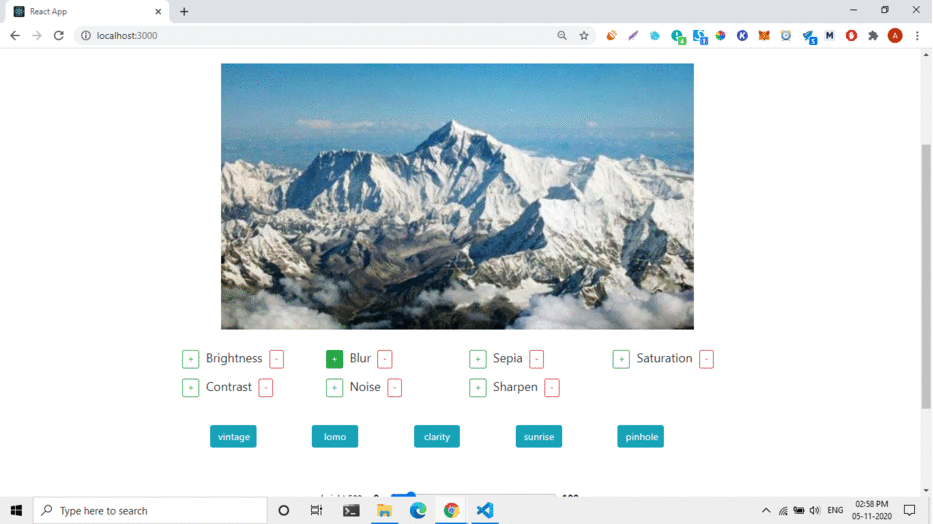This screenshot has width=933, height=524.
Task: Open the clock showing 02:58 PM
Action: [x=872, y=510]
